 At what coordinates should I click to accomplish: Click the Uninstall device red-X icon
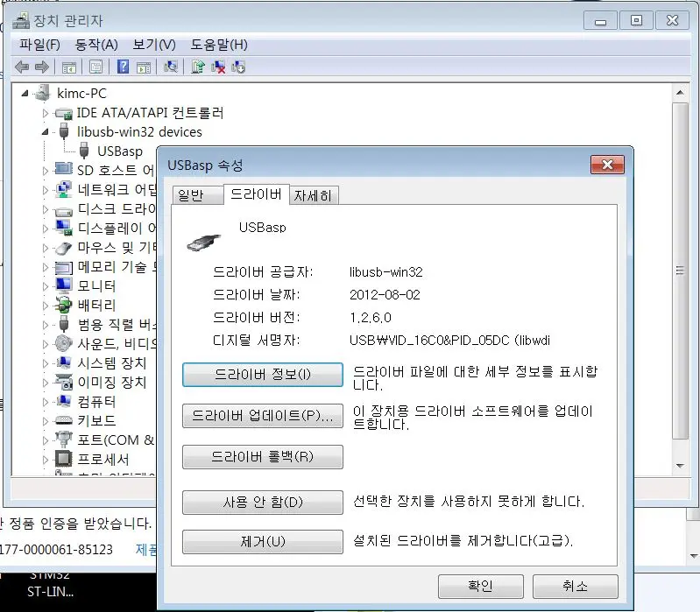[218, 67]
